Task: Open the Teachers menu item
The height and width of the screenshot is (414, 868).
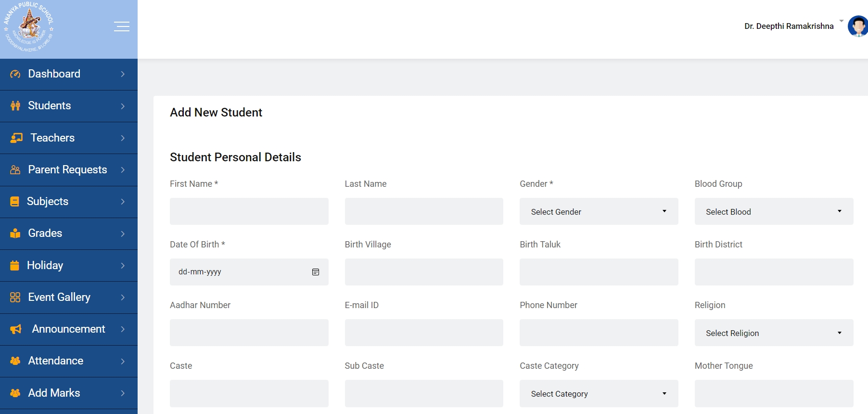Action: tap(69, 138)
